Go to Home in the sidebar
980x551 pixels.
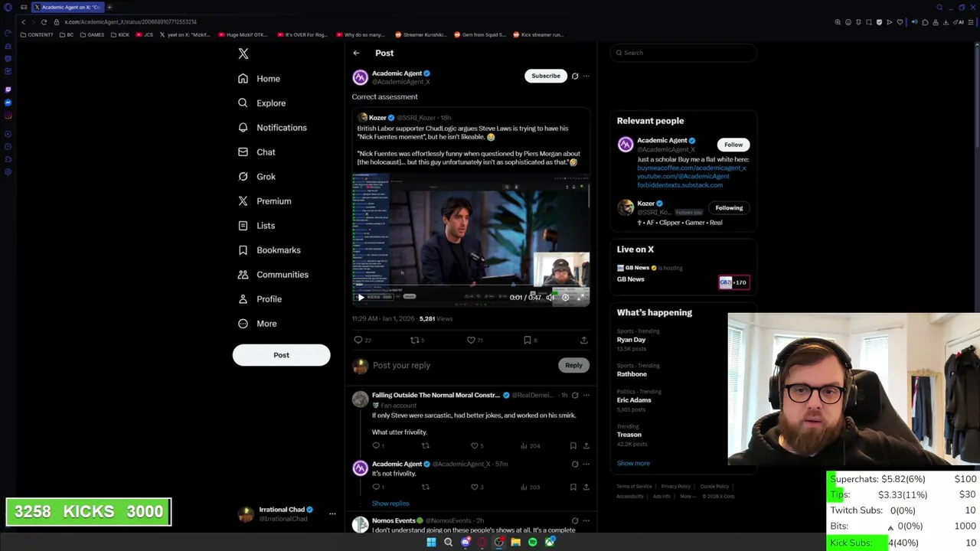[259, 79]
